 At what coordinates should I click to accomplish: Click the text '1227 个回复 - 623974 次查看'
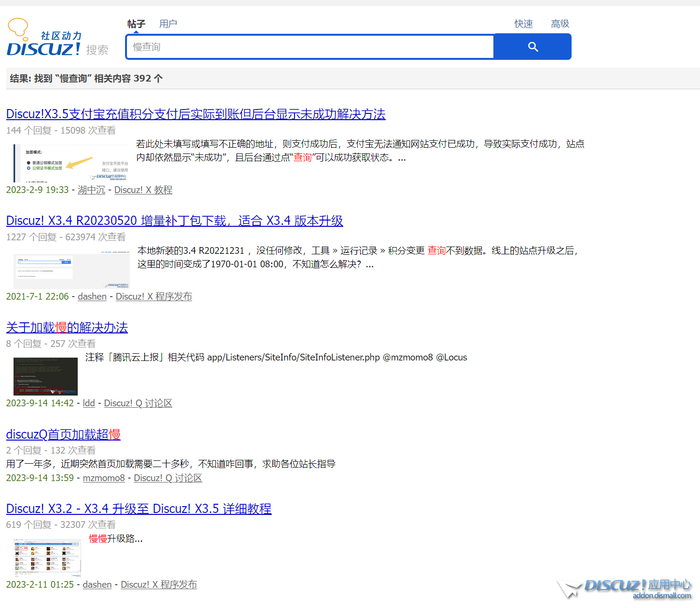pyautogui.click(x=66, y=237)
